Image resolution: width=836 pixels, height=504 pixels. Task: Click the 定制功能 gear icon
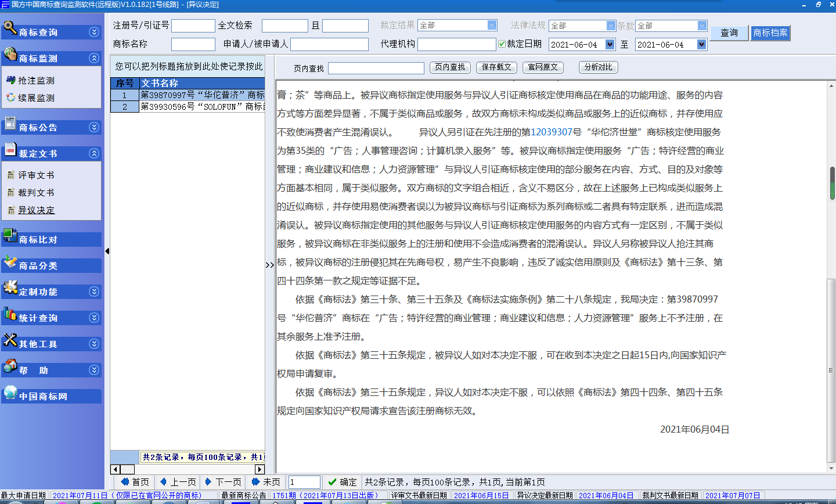10,287
